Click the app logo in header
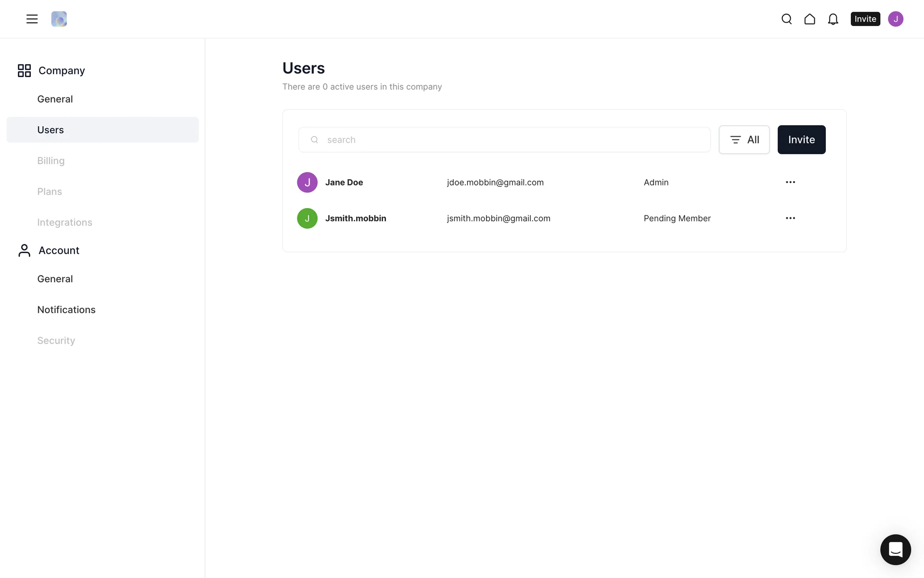924x578 pixels. 59,19
